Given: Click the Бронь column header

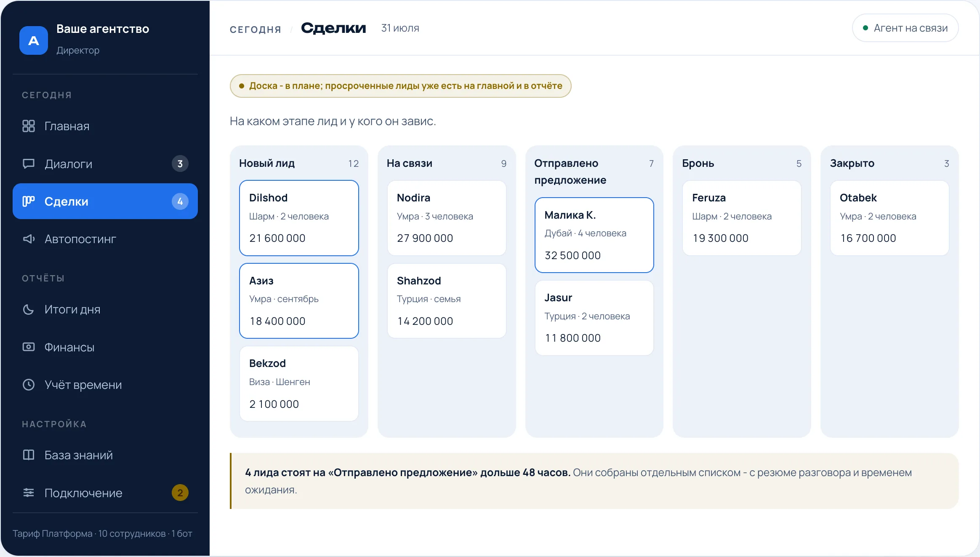Looking at the screenshot, I should coord(698,163).
